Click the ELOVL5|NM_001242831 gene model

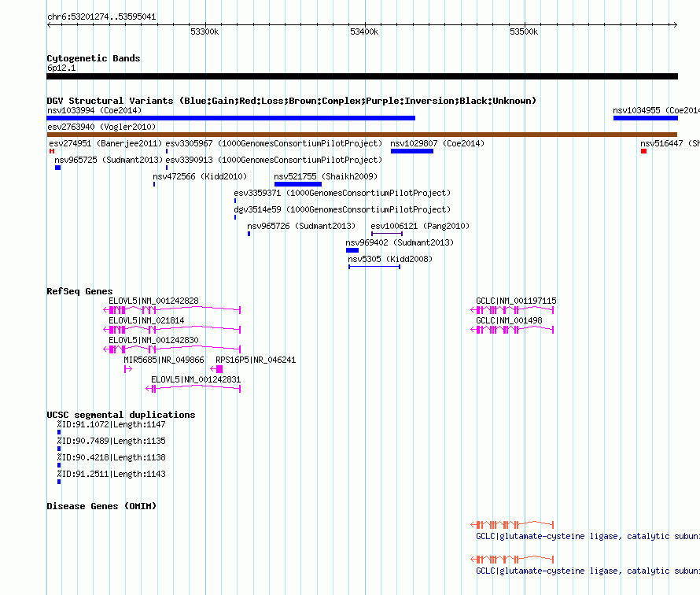(x=193, y=389)
